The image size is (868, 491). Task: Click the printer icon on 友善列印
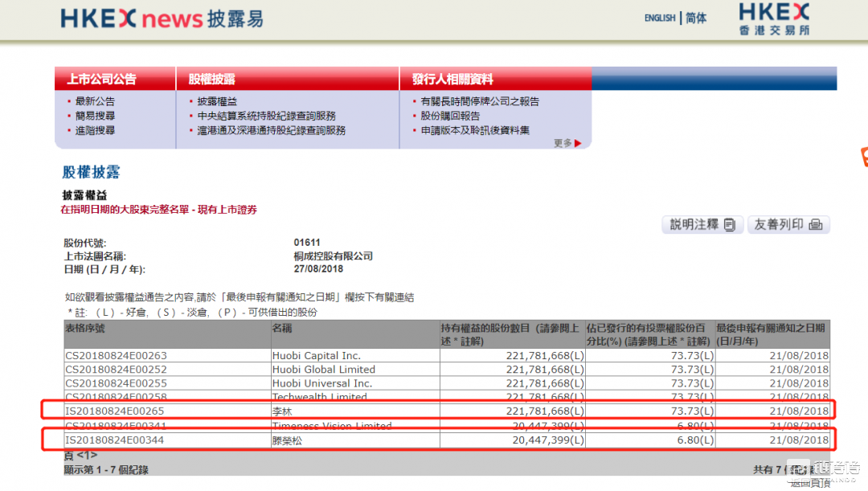tap(816, 225)
